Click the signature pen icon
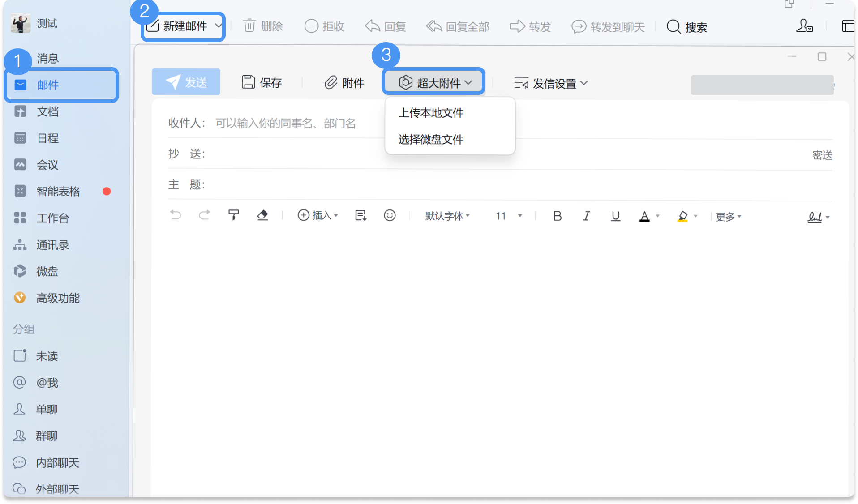 (x=815, y=217)
